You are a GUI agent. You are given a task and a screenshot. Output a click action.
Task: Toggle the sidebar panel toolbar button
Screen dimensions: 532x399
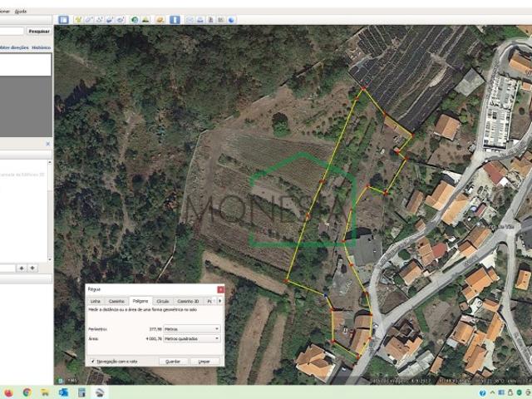[64, 19]
